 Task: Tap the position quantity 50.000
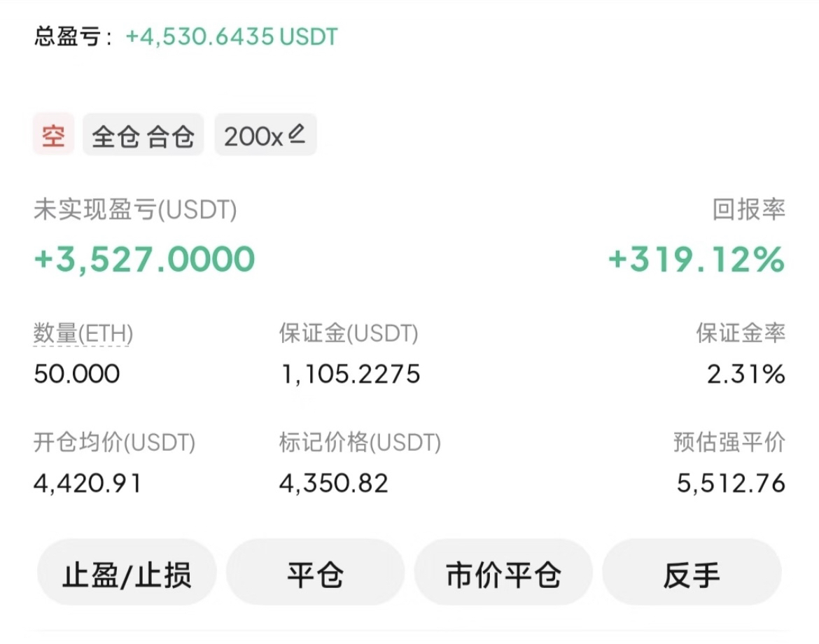click(x=77, y=374)
